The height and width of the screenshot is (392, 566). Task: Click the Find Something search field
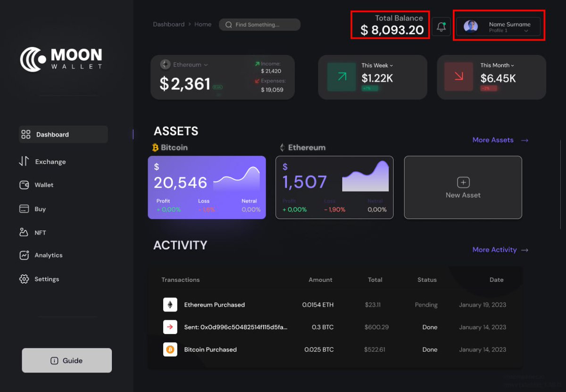point(259,24)
